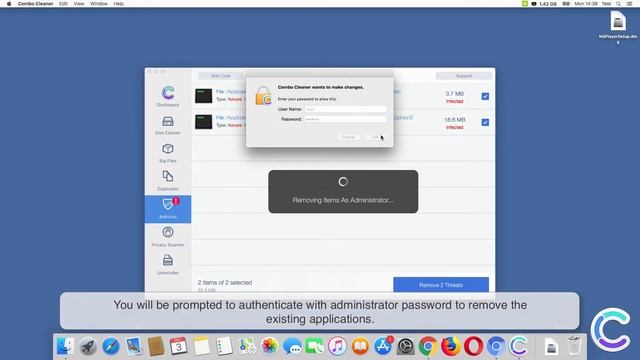
Task: Click the padlock icon in the password dialog
Action: click(x=263, y=96)
